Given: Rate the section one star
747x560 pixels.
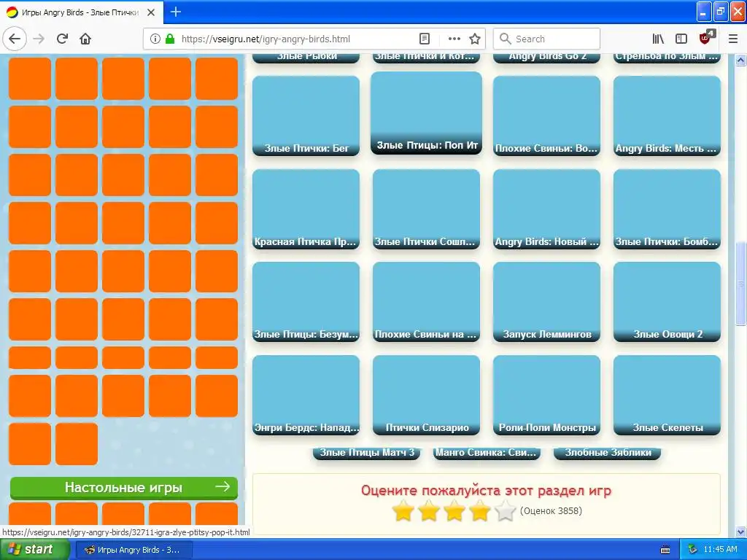Looking at the screenshot, I should (x=403, y=511).
